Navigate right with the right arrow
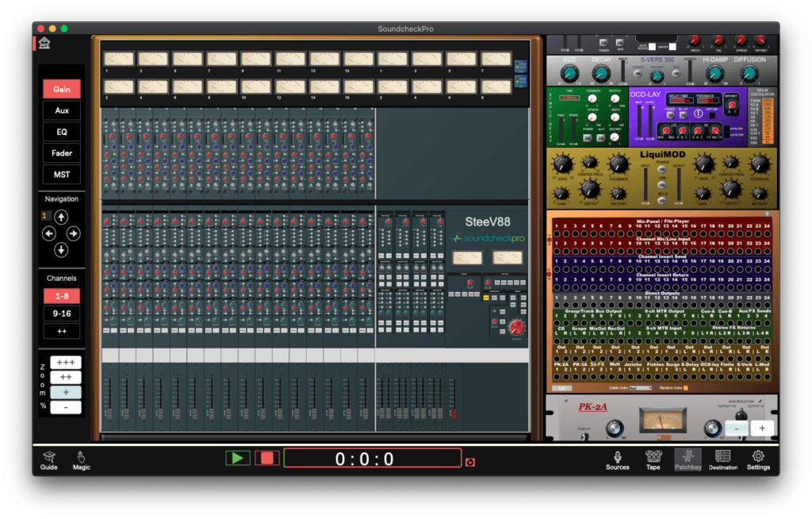This screenshot has width=812, height=519. (x=73, y=234)
